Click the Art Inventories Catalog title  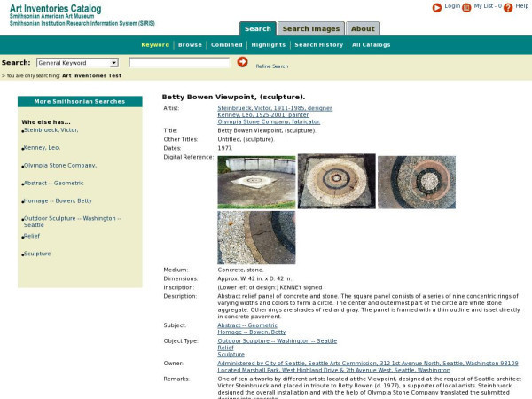55,8
